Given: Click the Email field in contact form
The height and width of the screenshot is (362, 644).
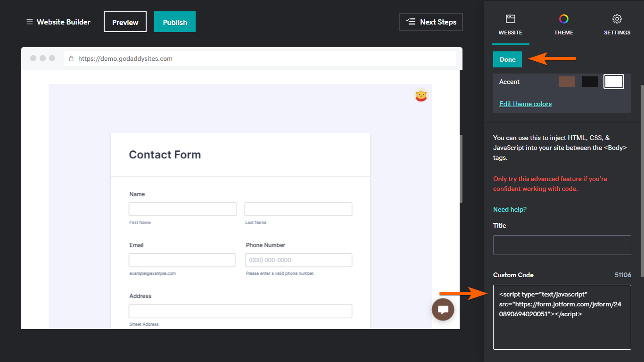Looking at the screenshot, I should point(182,260).
